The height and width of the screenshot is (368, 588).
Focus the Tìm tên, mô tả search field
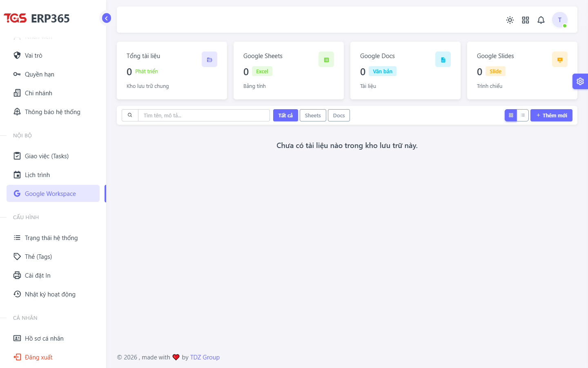(x=204, y=115)
